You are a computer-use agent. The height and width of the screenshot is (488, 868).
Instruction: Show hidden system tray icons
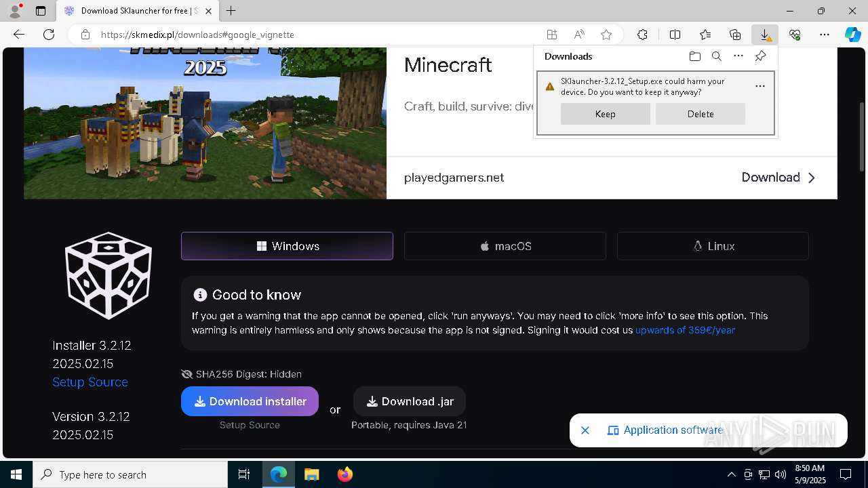[731, 474]
